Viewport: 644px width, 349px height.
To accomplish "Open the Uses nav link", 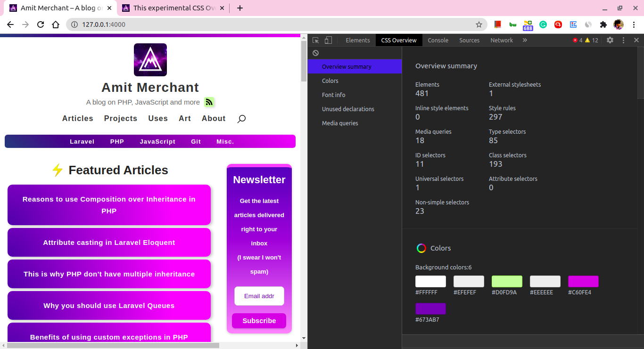I will point(158,119).
